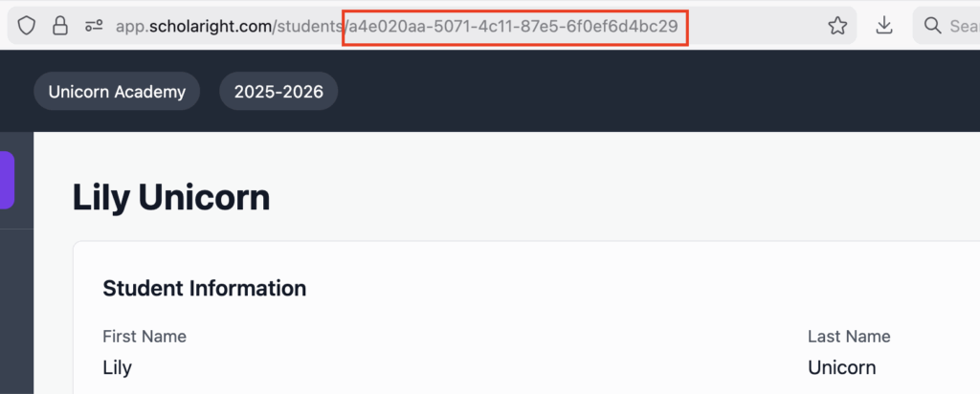Click the shield tracking protection icon
The image size is (980, 394).
coord(27,26)
